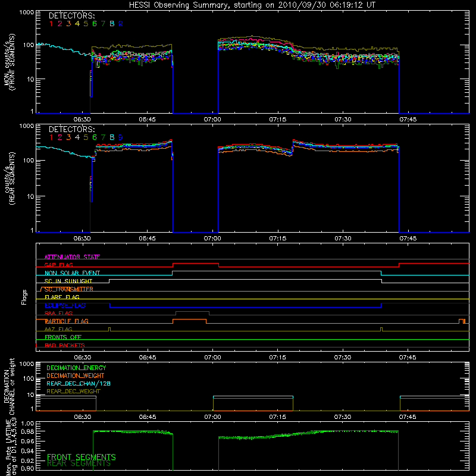Click the 0.94 tick on the livetime axis
Viewport: 476px width, 476px height.
pyautogui.click(x=27, y=451)
